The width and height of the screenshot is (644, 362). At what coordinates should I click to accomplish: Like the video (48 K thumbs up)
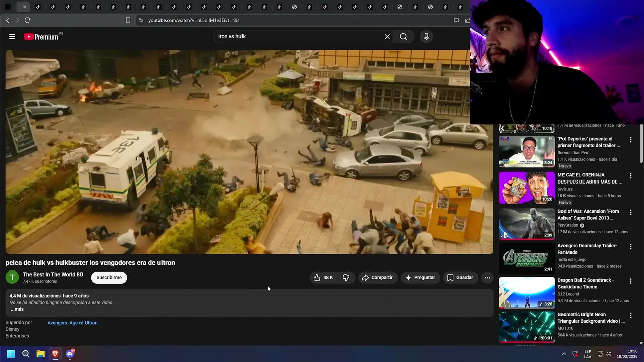pyautogui.click(x=323, y=278)
